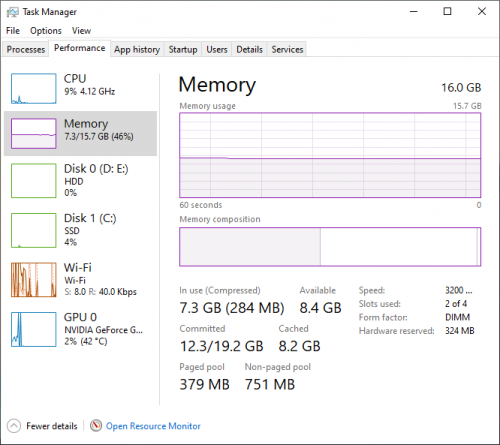Click the Paged pool 379 MB value
500x445 pixels.
pos(204,384)
